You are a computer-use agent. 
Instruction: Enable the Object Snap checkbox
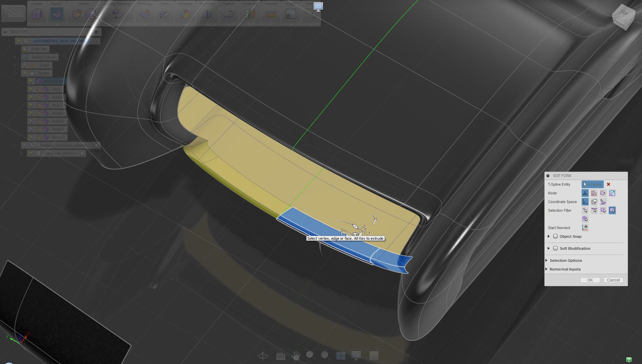[x=555, y=236]
